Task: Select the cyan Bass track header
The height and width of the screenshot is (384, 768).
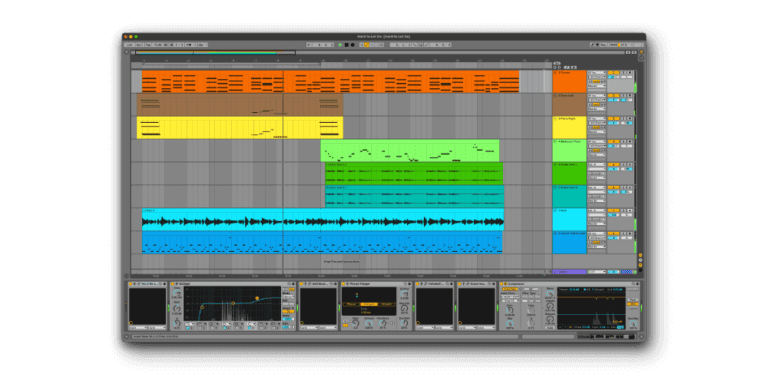Action: pyautogui.click(x=569, y=219)
